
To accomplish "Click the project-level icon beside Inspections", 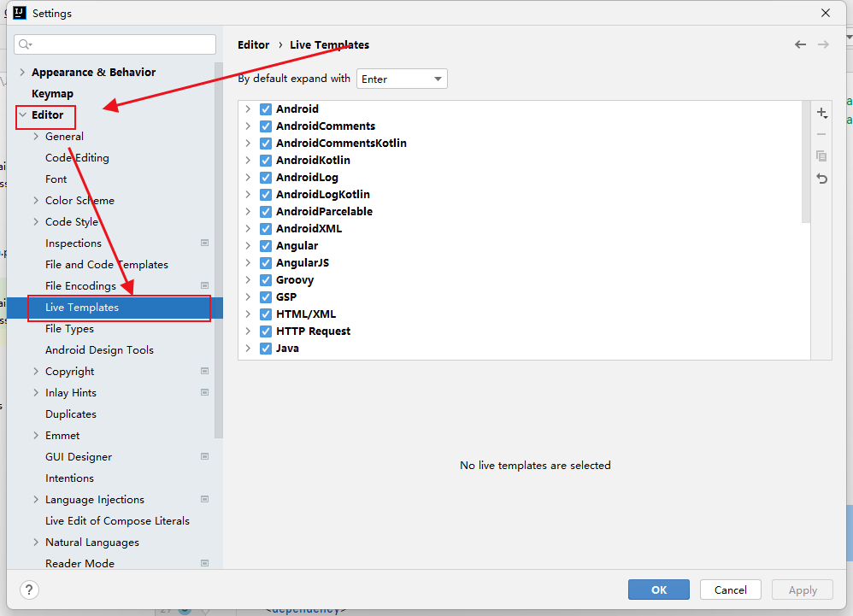I will pos(204,243).
